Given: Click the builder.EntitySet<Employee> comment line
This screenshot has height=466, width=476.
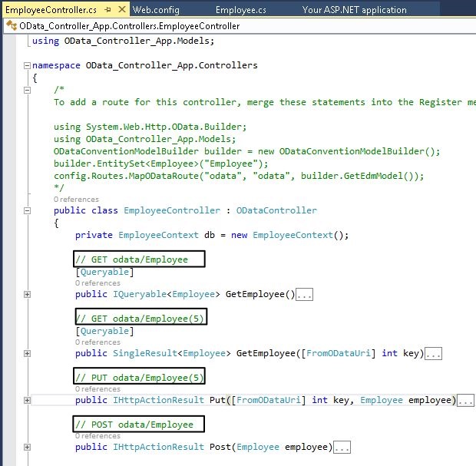Looking at the screenshot, I should coord(161,164).
